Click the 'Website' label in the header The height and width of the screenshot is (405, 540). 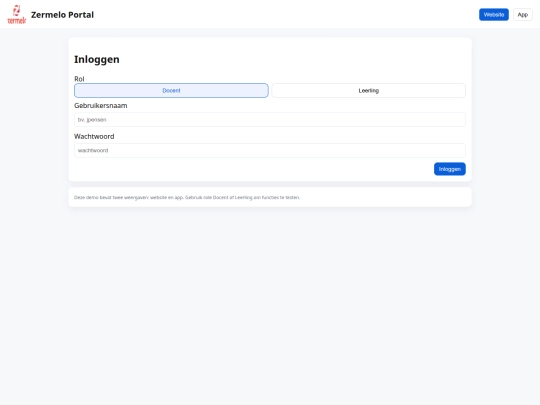coord(494,14)
